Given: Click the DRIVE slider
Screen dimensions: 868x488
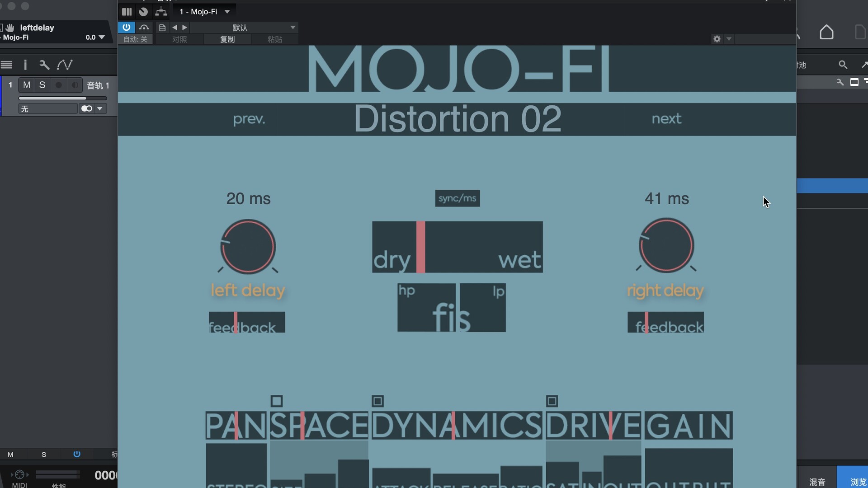Looking at the screenshot, I should 593,425.
